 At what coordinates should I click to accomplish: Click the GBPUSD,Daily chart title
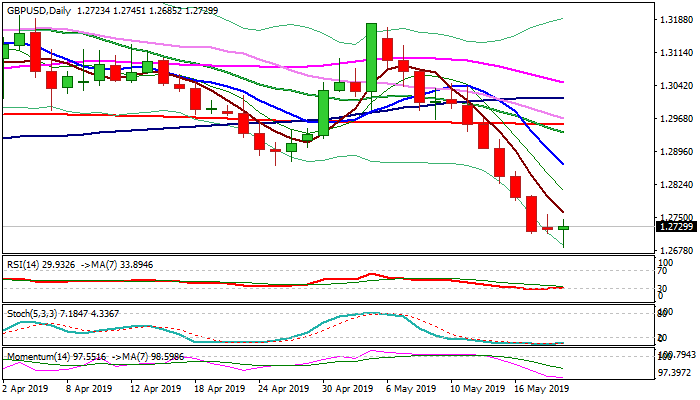tap(42, 8)
